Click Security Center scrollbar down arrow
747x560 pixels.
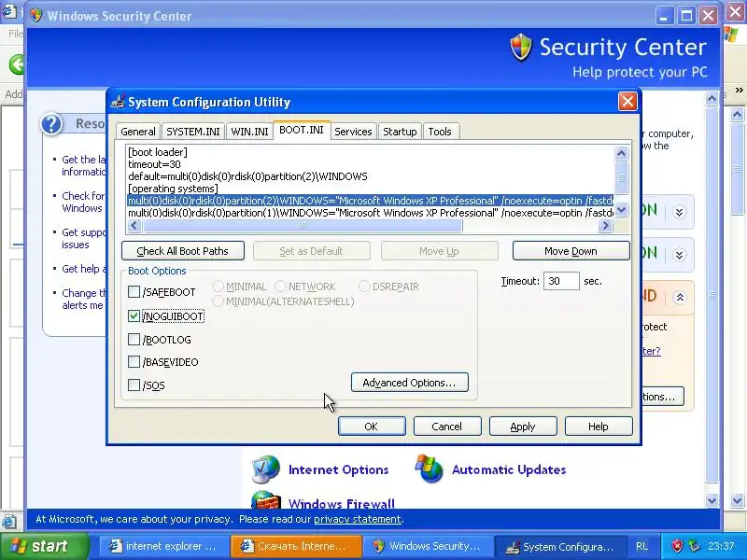(712, 500)
